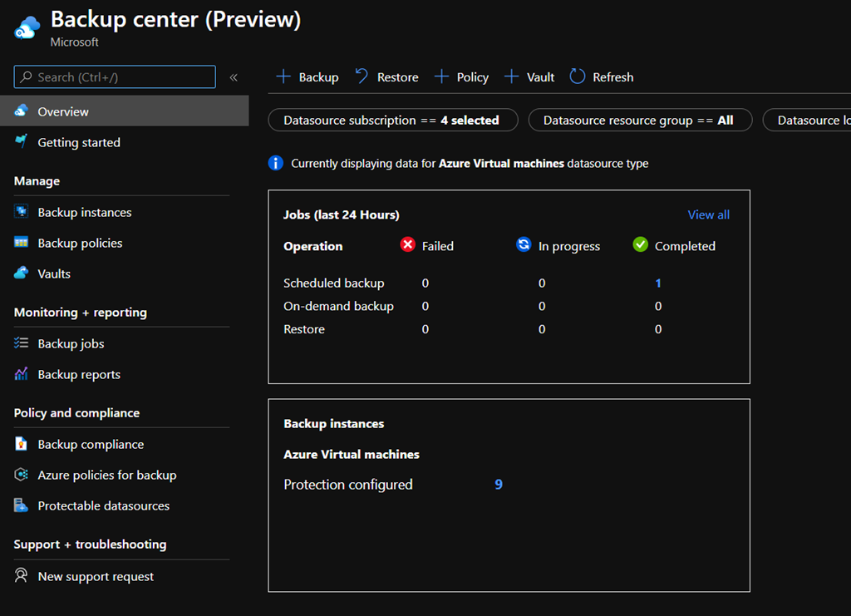851x616 pixels.
Task: Click View all jobs link
Action: 708,214
